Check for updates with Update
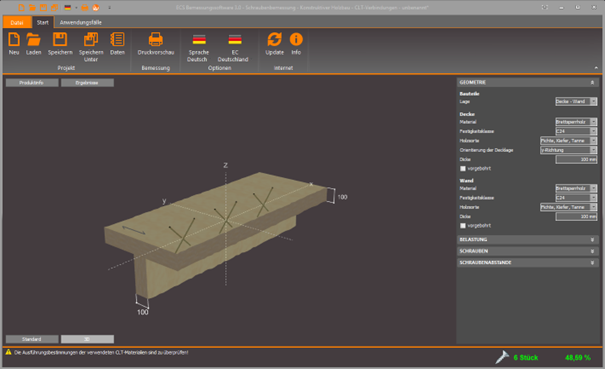 [x=274, y=44]
